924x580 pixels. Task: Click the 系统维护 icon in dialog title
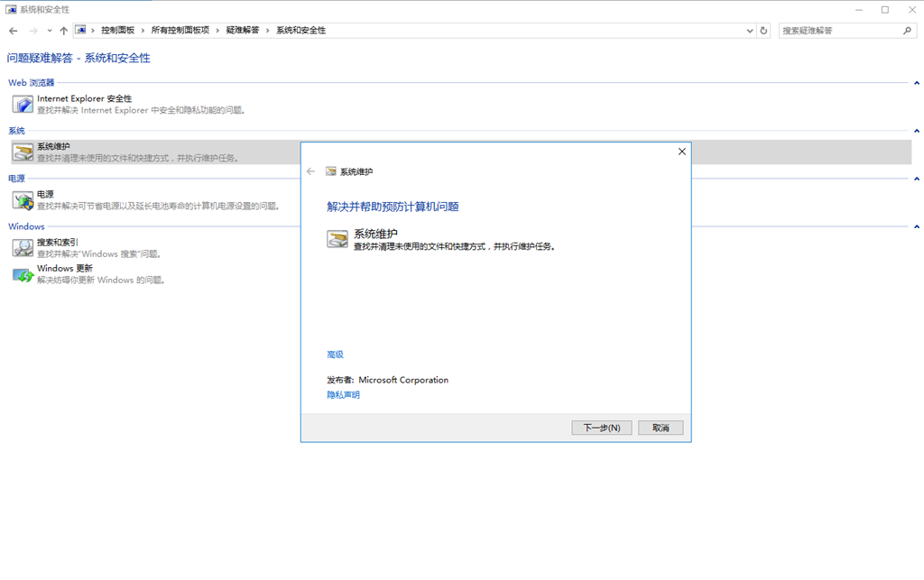pyautogui.click(x=331, y=171)
